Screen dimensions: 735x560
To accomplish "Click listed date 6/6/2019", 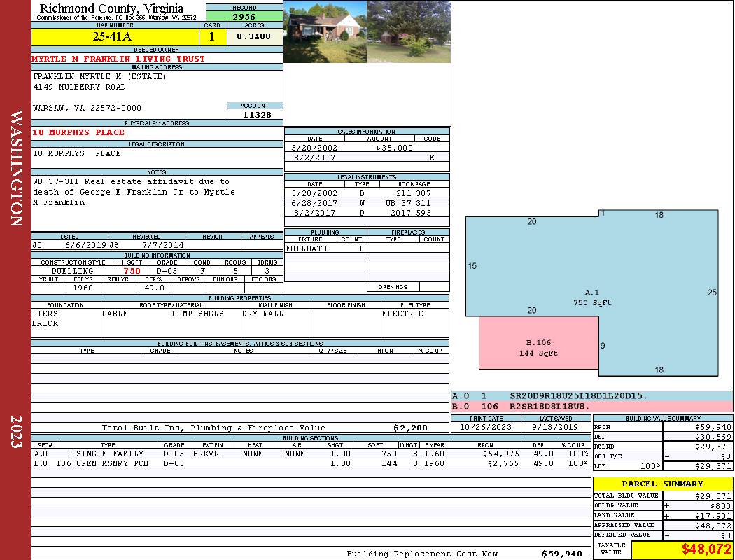I will pyautogui.click(x=85, y=245).
